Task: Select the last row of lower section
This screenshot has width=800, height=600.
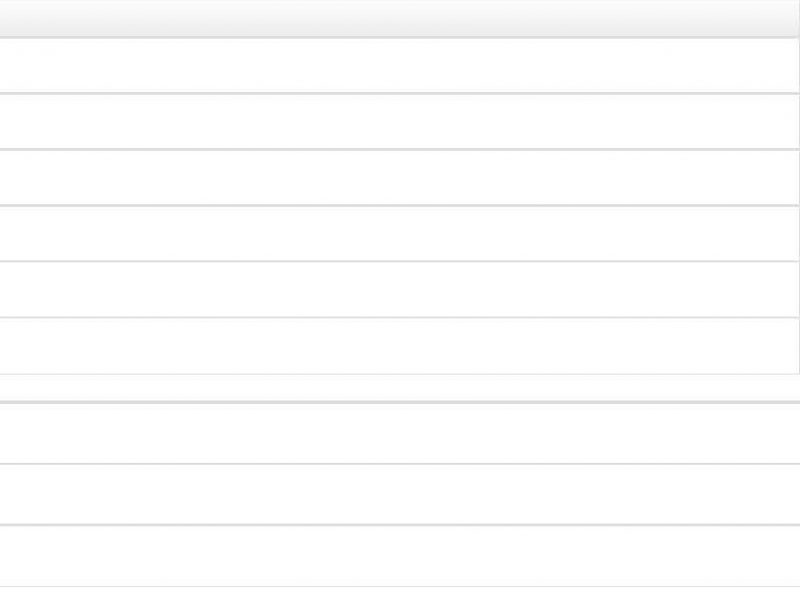Action: 400,556
